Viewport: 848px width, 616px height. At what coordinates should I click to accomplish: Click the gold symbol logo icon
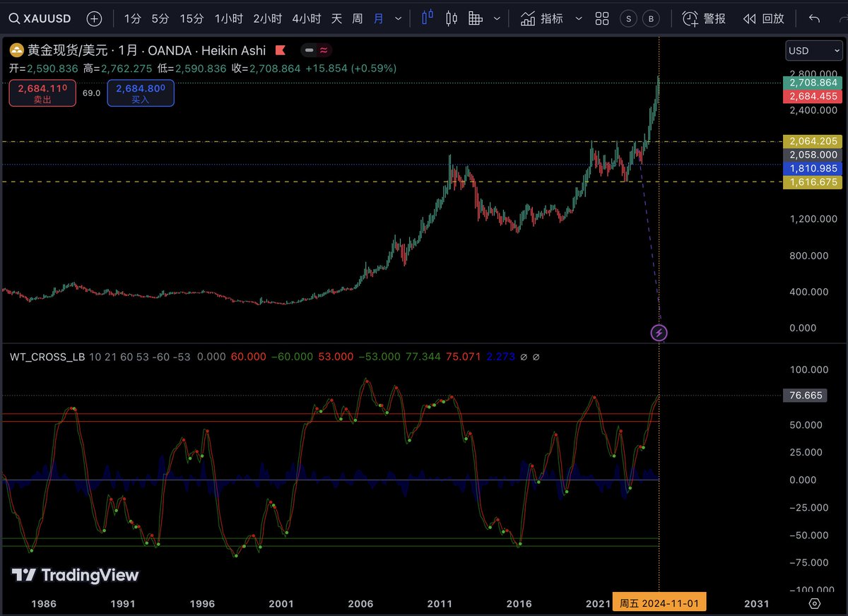[16, 50]
